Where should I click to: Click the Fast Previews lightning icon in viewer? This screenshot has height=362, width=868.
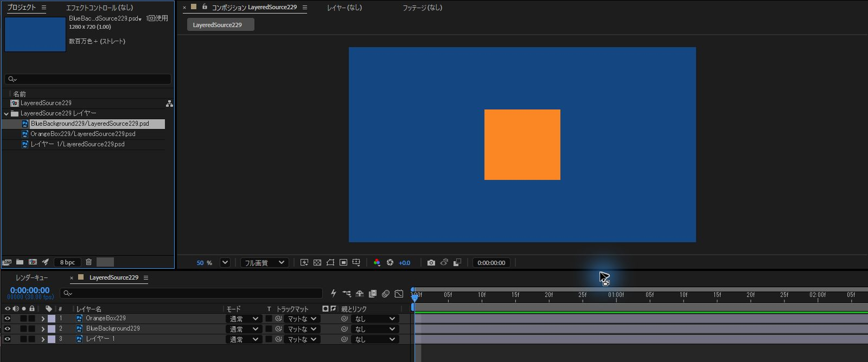coord(304,263)
